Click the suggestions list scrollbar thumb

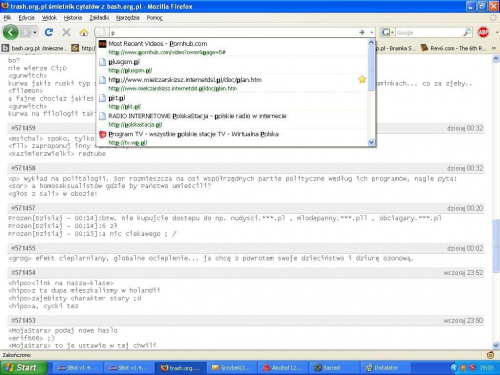pyautogui.click(x=371, y=68)
